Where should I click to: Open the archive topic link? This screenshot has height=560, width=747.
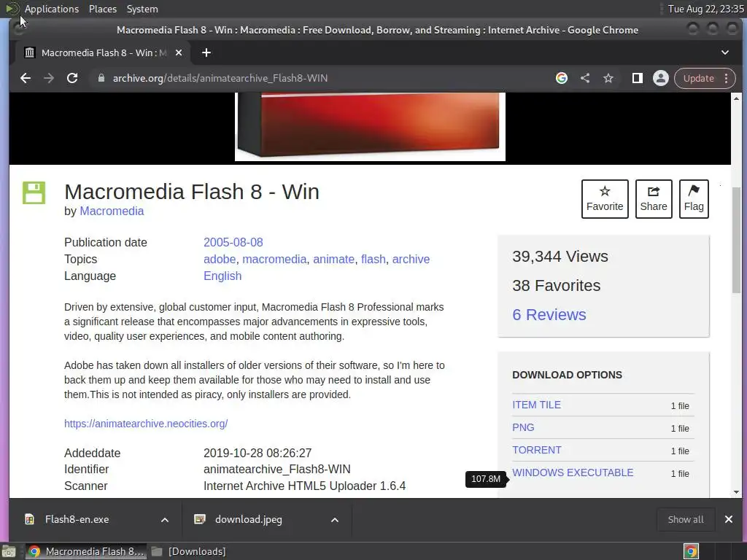pyautogui.click(x=411, y=259)
